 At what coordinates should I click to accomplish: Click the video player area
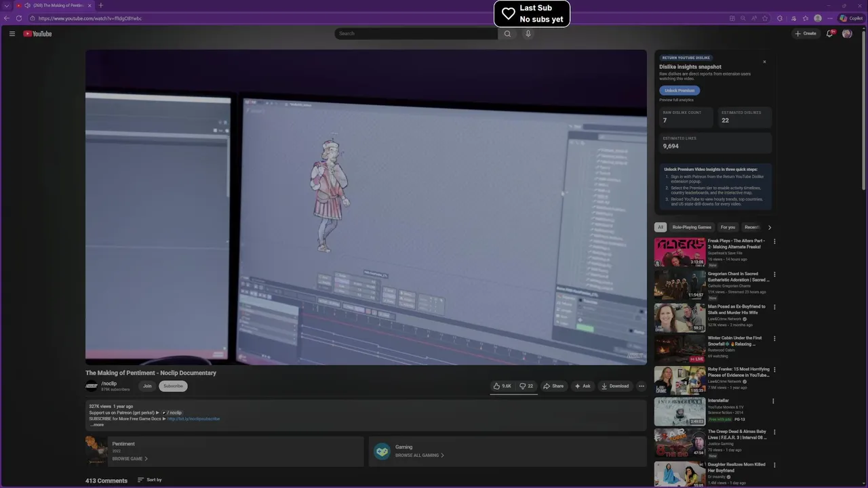pos(366,207)
